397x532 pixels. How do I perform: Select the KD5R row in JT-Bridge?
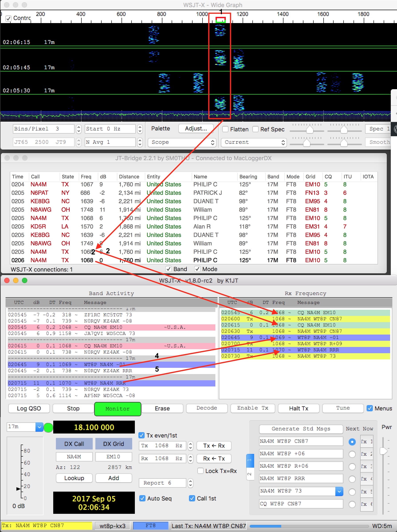[x=194, y=227]
